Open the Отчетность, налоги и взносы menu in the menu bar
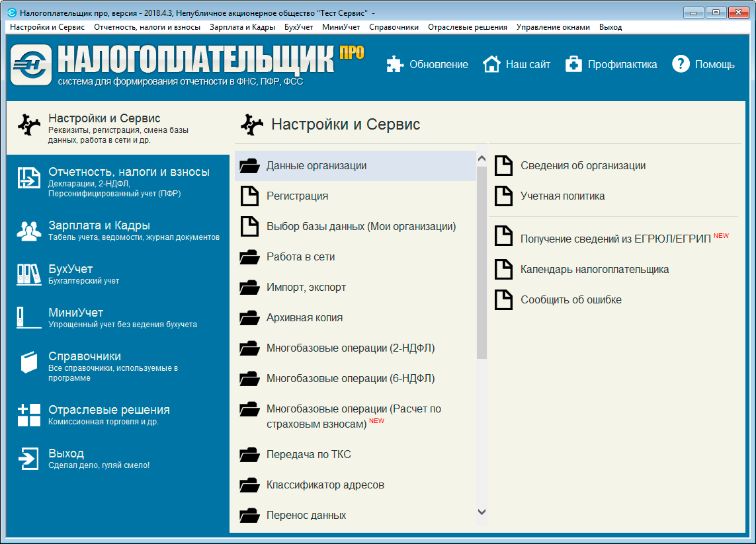The height and width of the screenshot is (544, 756). pyautogui.click(x=147, y=27)
